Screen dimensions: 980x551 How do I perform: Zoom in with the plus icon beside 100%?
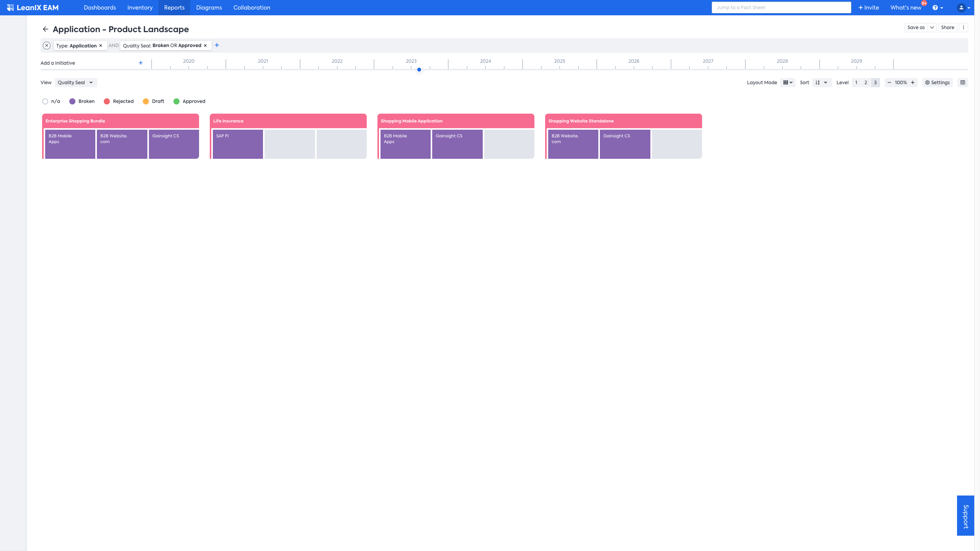[913, 82]
